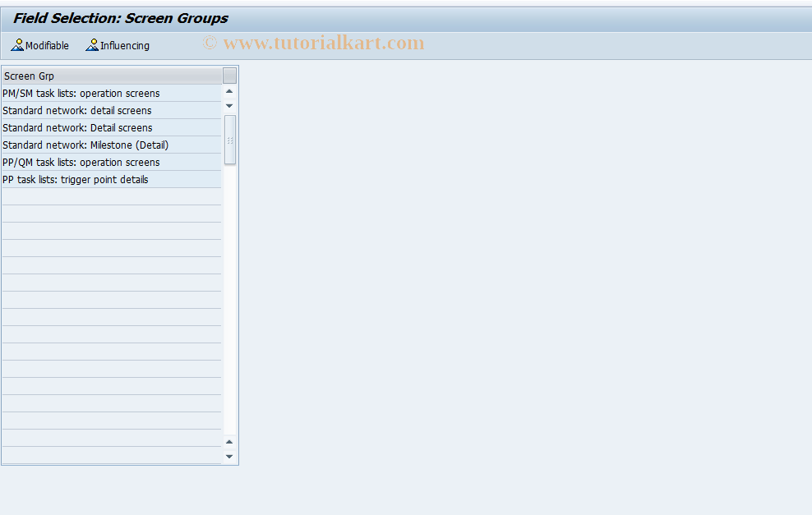The width and height of the screenshot is (812, 515).
Task: Select row 'PP task lists: trigger point details'
Action: pyautogui.click(x=99, y=179)
